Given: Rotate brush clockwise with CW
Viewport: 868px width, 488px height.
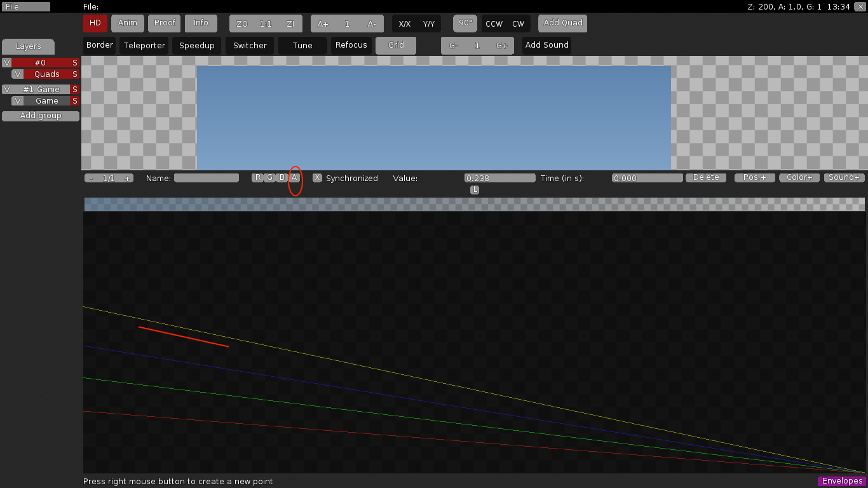Looking at the screenshot, I should 519,24.
